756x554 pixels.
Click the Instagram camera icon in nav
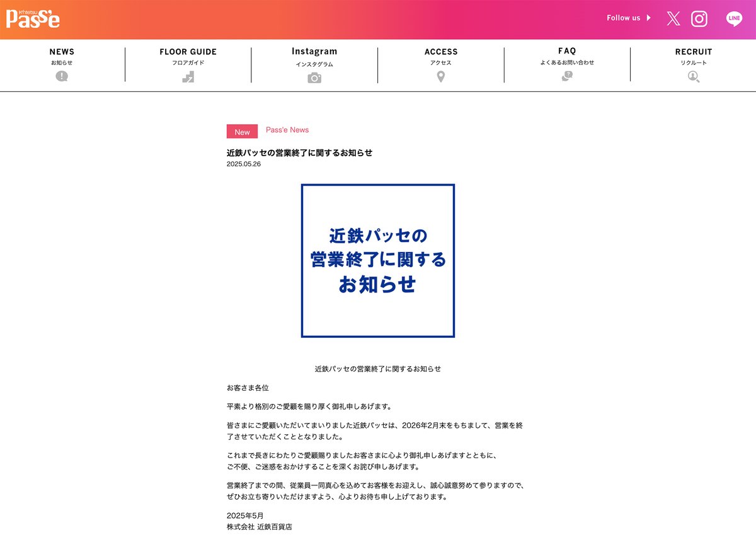[314, 78]
